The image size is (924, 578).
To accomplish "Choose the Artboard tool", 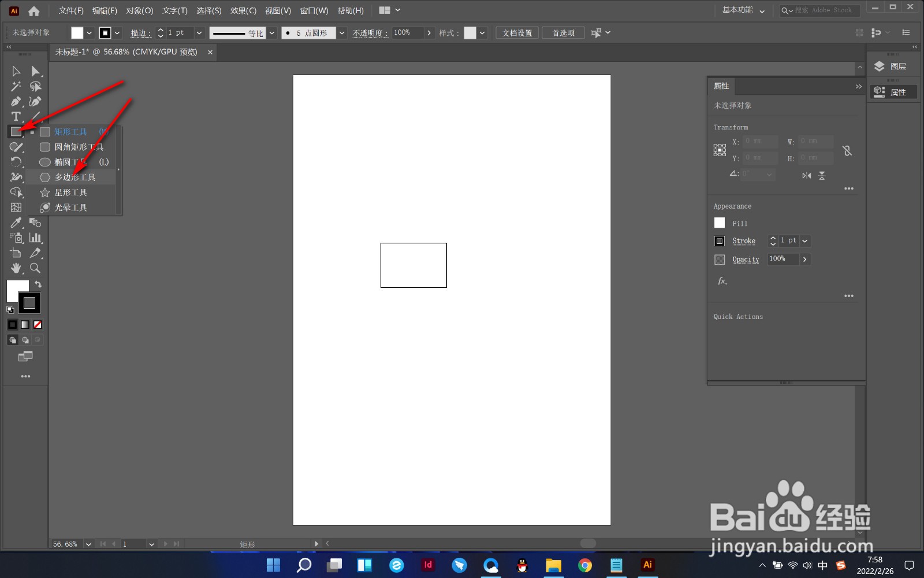I will pos(16,253).
